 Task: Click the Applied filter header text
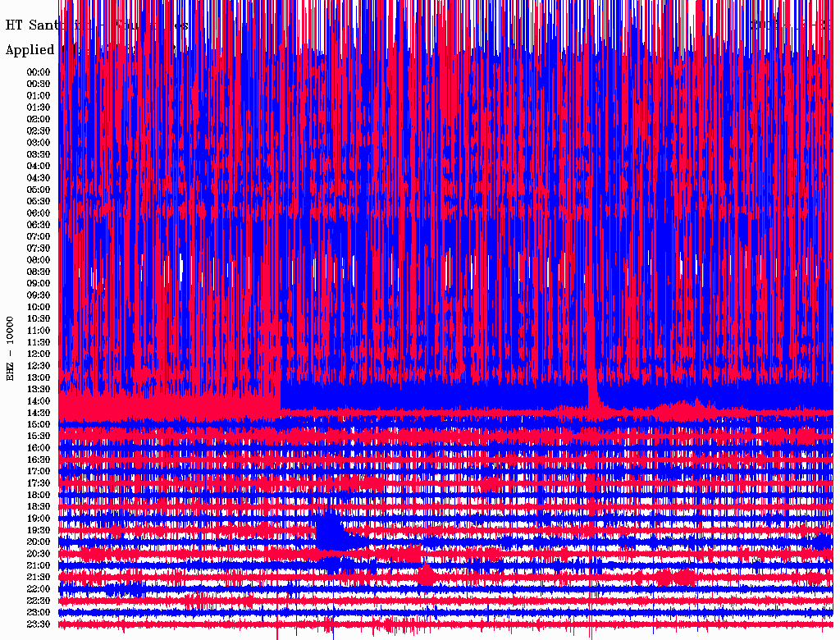pos(30,50)
